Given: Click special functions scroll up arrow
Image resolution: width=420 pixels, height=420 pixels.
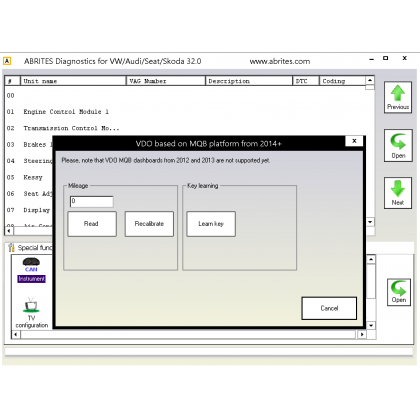Looking at the screenshot, I should (x=371, y=259).
